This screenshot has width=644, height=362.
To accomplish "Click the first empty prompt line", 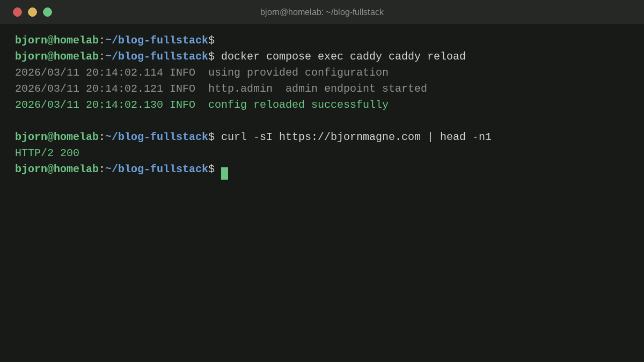I will click(x=115, y=41).
